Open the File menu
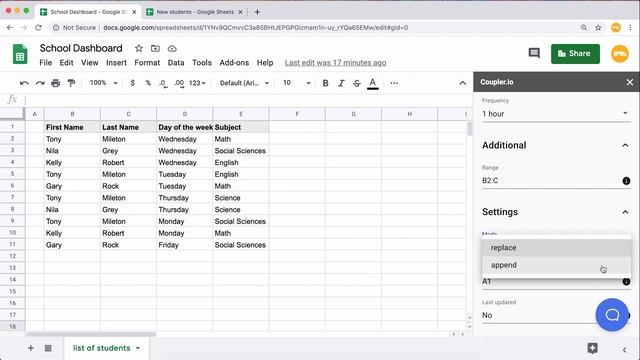 pyautogui.click(x=45, y=63)
